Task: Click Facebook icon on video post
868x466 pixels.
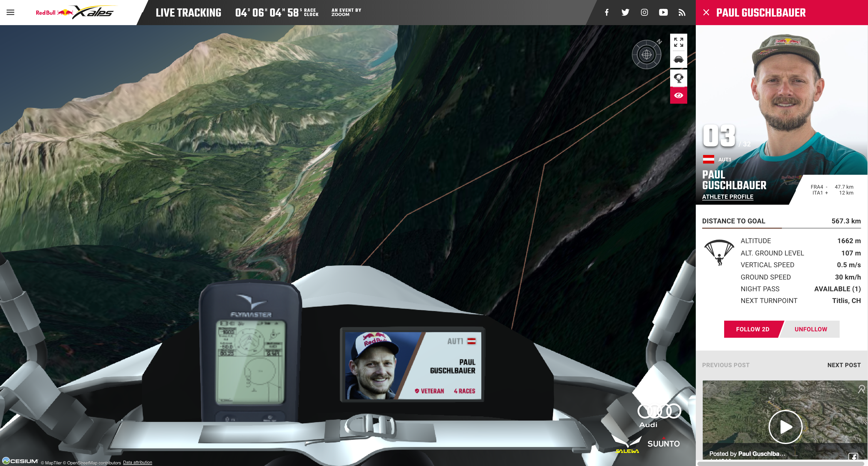Action: pos(853,457)
